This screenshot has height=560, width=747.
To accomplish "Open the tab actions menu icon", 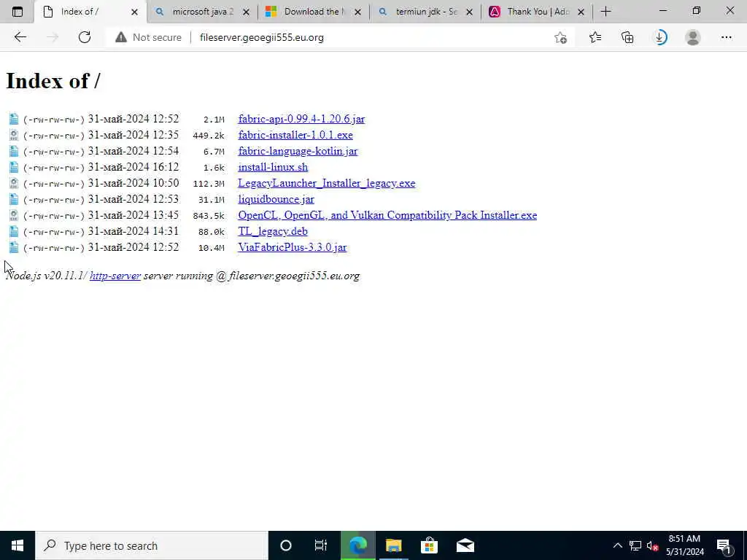I will tap(18, 12).
